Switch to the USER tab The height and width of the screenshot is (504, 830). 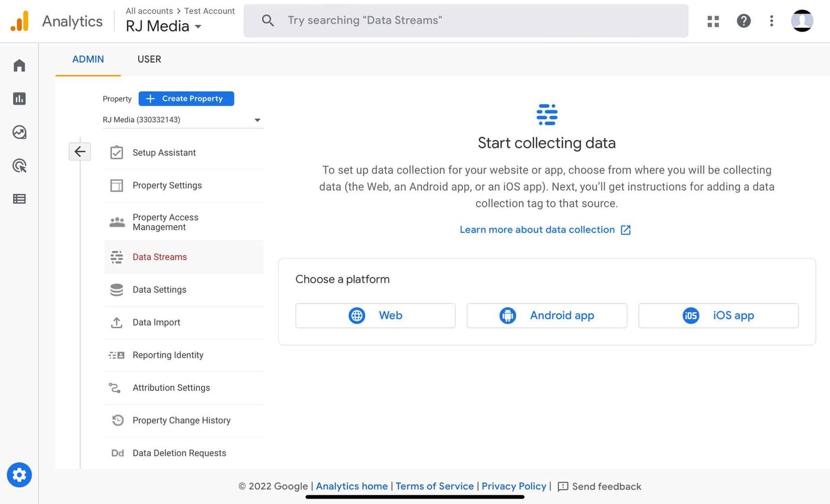(149, 59)
